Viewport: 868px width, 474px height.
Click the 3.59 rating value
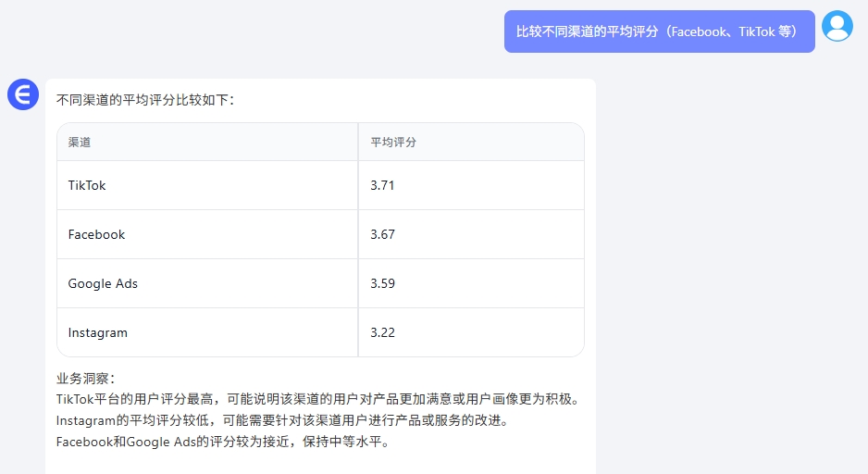(382, 283)
